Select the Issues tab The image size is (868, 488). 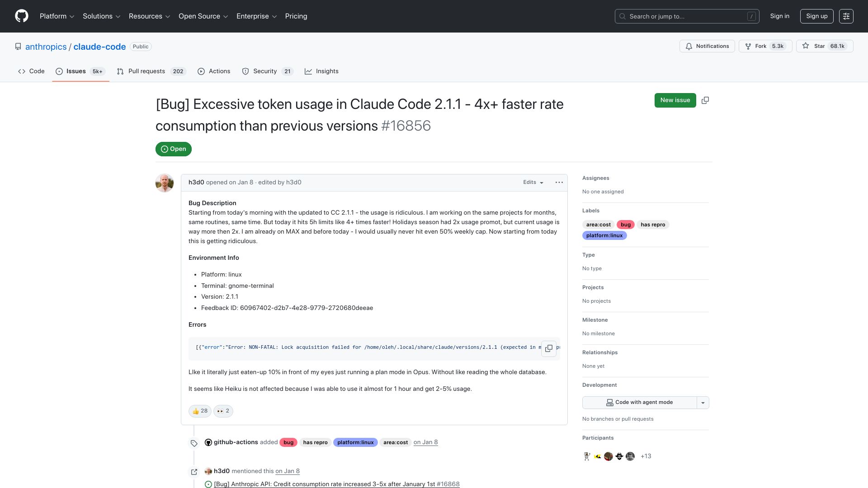(80, 71)
